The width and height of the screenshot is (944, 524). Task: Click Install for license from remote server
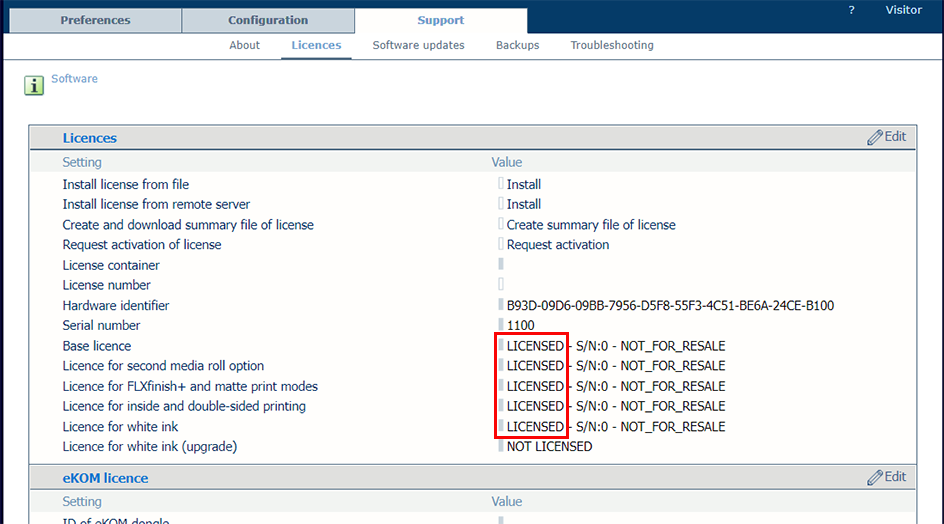[523, 204]
